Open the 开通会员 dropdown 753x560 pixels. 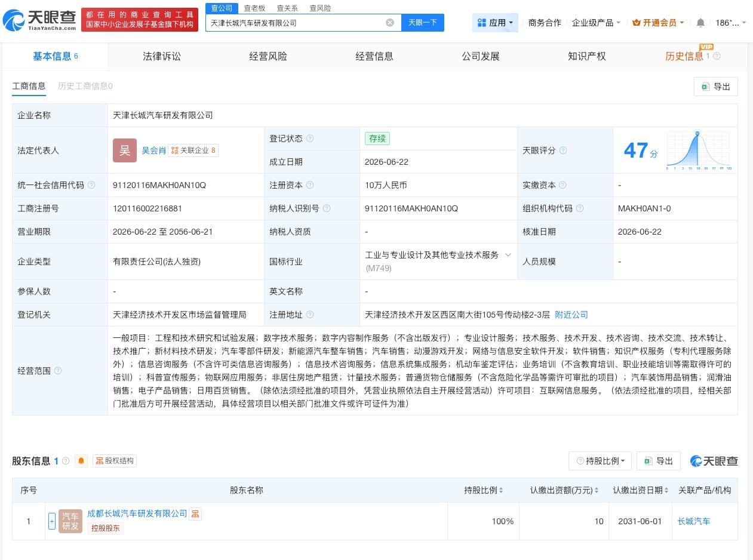point(658,23)
